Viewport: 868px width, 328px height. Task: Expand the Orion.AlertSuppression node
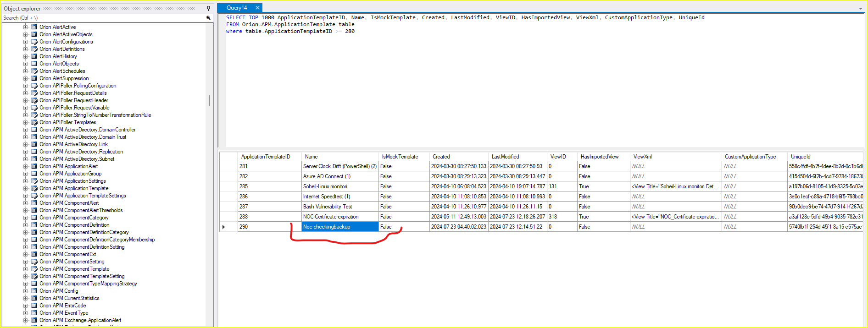[26, 78]
